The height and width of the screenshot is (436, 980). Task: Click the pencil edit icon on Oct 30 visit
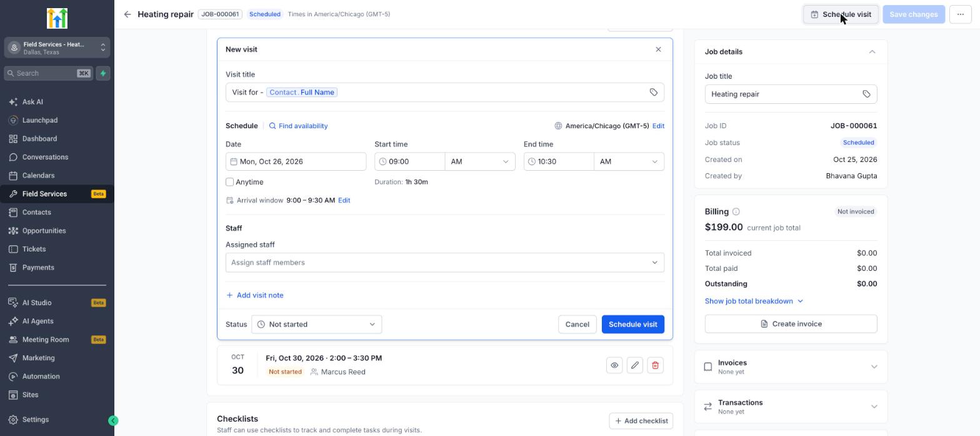click(x=634, y=365)
